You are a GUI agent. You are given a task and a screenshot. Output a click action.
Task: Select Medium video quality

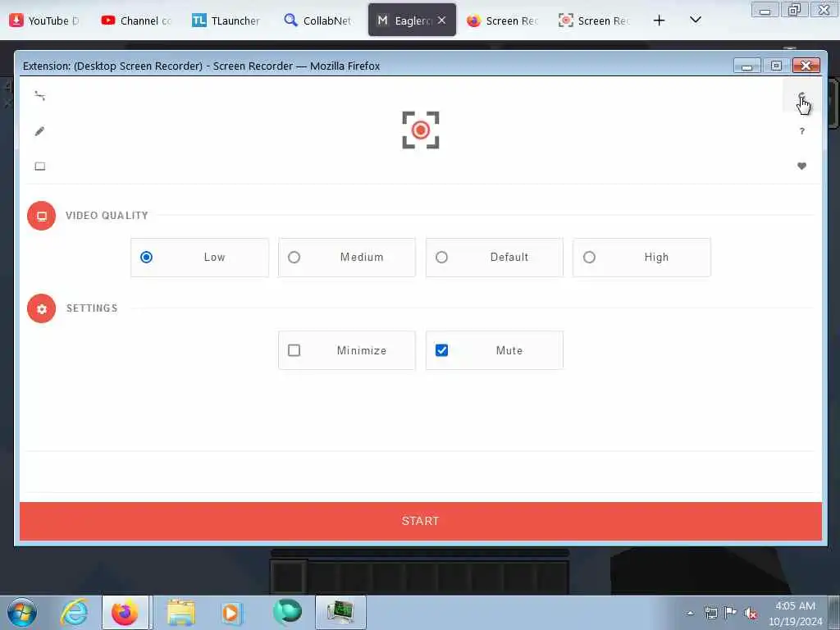coord(347,257)
